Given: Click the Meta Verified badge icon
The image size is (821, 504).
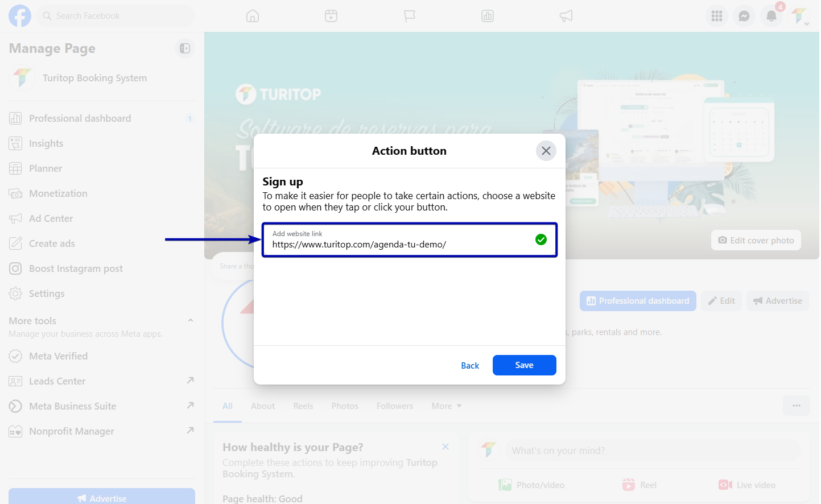Looking at the screenshot, I should coord(15,356).
